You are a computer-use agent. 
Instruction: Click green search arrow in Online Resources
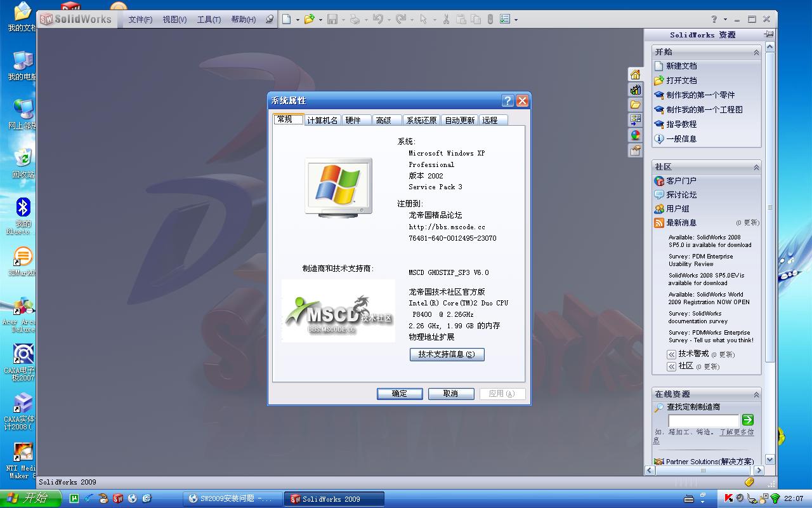(x=747, y=420)
